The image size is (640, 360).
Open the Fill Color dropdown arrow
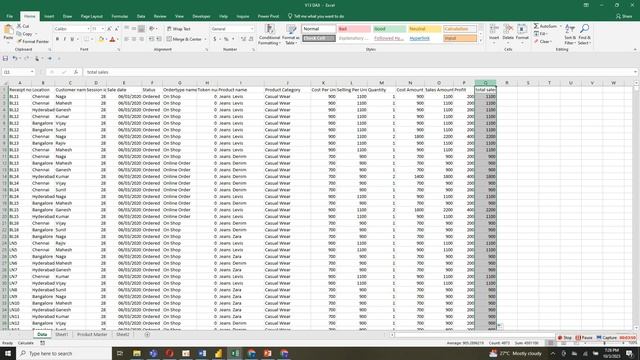pyautogui.click(x=106, y=39)
